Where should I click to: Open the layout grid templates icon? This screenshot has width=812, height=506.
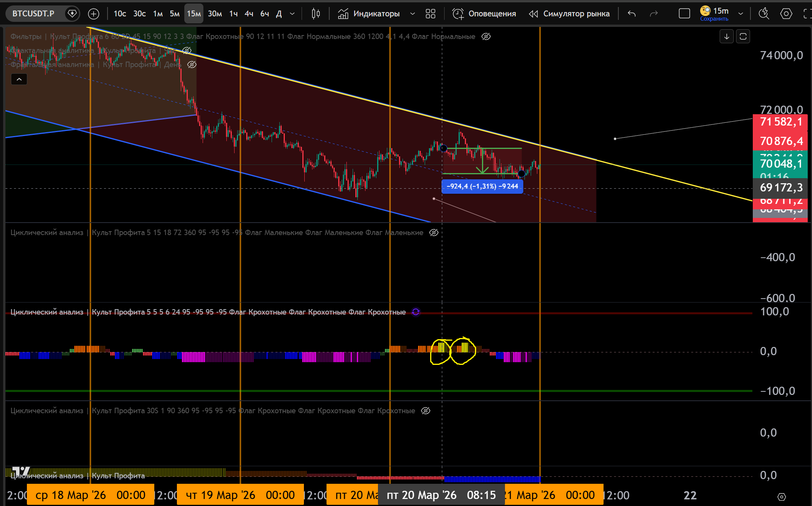[430, 14]
